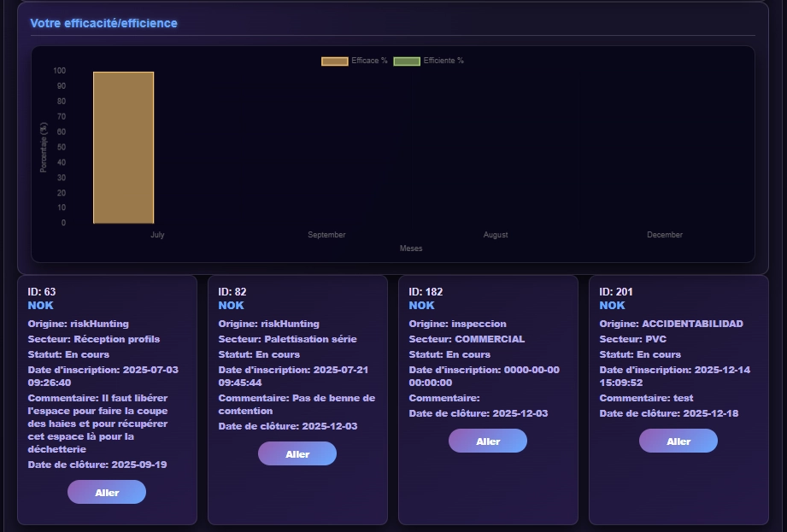This screenshot has height=532, width=787.
Task: Toggle the Efficace % series legend text
Action: tap(369, 61)
